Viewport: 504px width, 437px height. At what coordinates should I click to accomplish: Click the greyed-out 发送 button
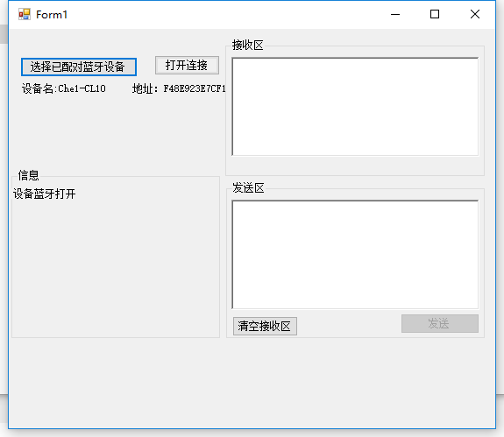(x=440, y=323)
